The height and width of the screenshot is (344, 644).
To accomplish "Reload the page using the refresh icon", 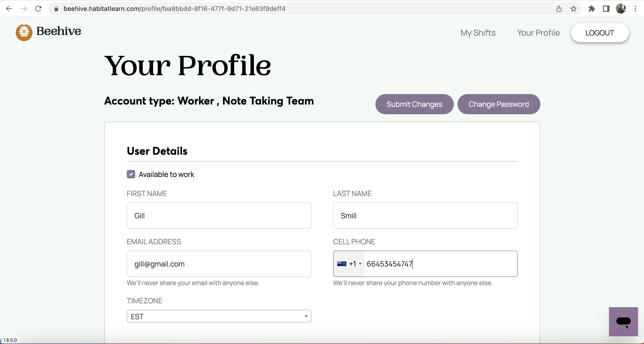I will click(x=38, y=8).
